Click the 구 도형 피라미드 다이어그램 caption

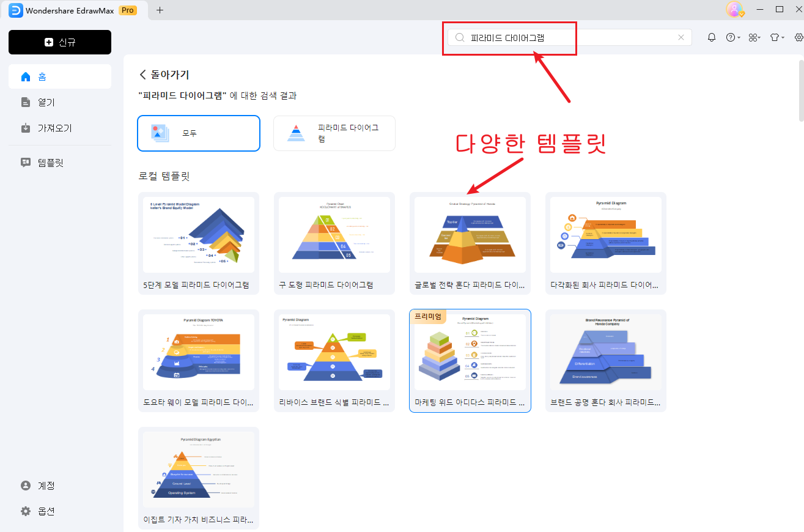coord(326,285)
